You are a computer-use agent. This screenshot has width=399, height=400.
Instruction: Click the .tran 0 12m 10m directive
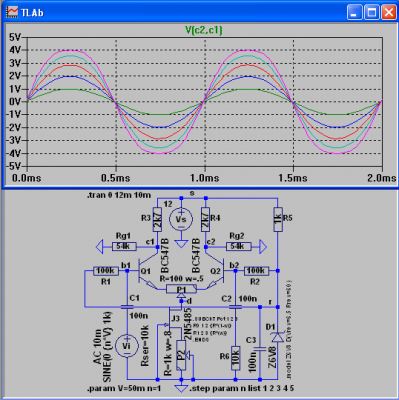(x=118, y=195)
